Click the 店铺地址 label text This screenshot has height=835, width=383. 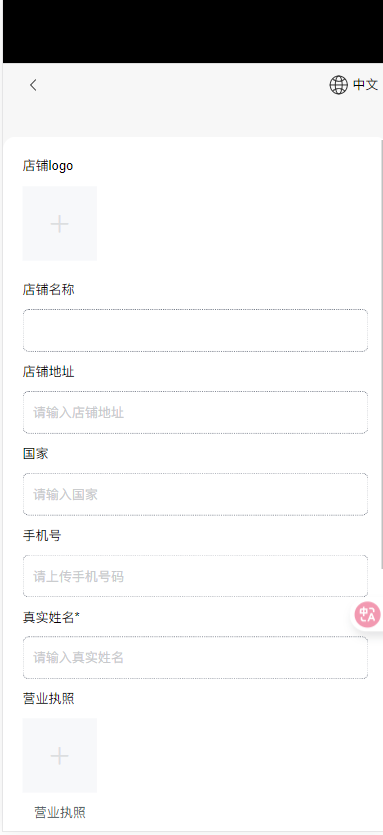click(48, 372)
